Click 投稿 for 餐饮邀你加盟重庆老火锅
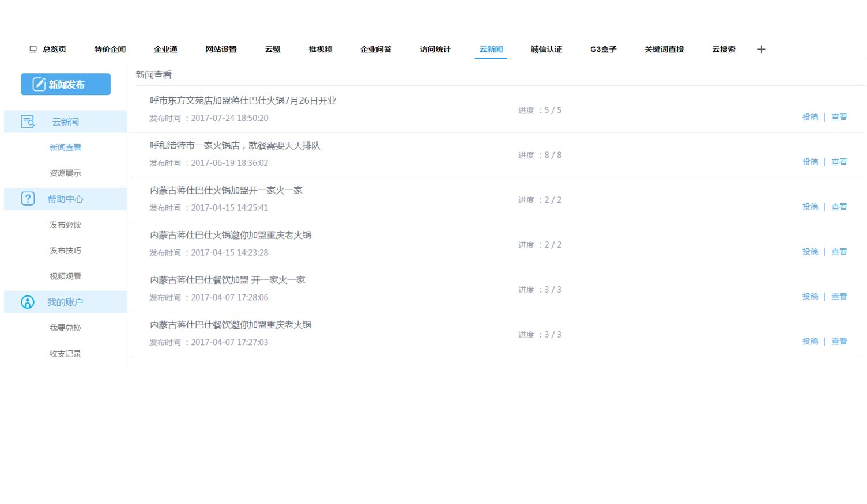 (810, 342)
